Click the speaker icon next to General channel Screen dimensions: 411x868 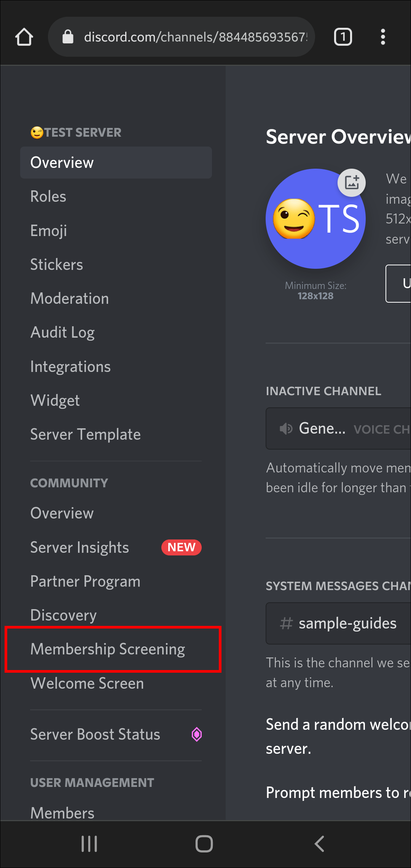click(x=285, y=428)
